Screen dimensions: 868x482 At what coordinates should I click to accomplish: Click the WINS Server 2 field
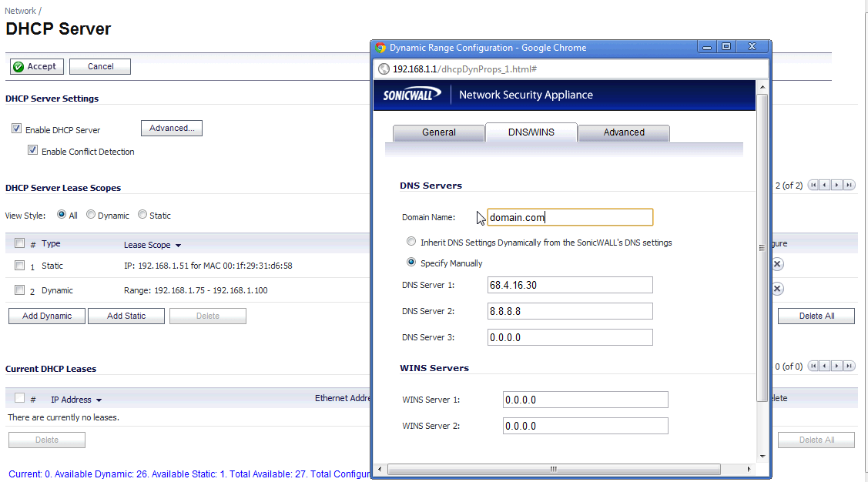585,426
